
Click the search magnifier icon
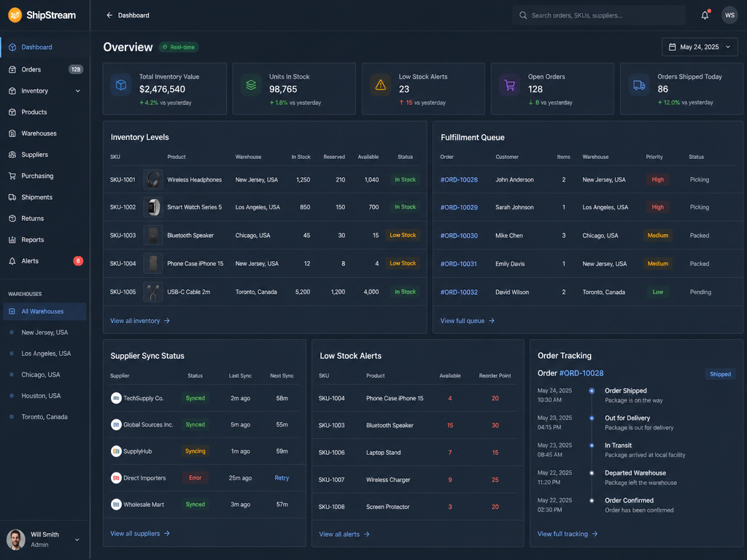(x=523, y=15)
